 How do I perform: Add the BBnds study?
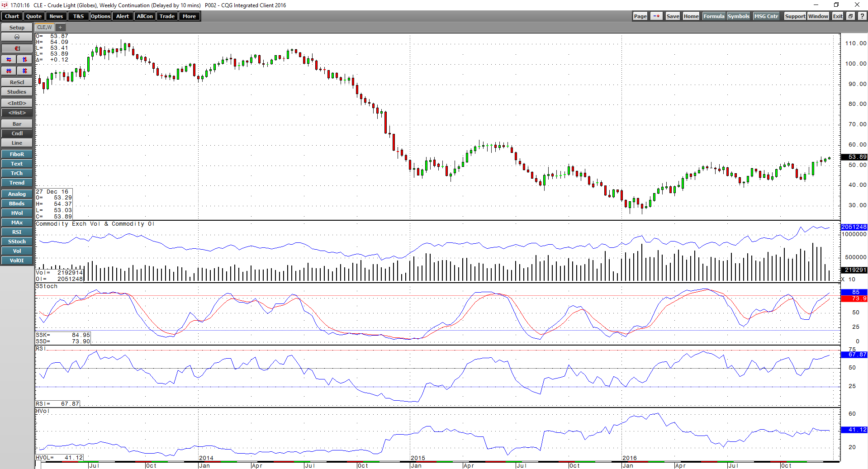[17, 204]
